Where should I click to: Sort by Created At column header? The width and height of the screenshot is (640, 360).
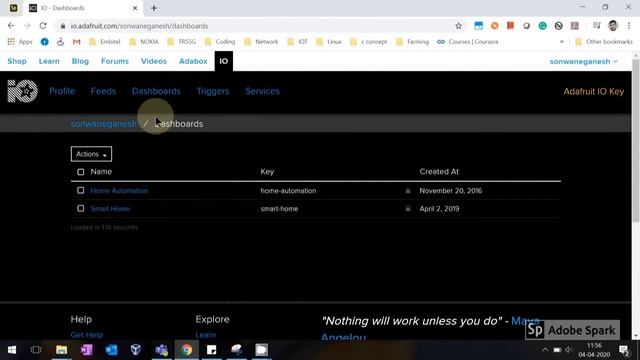tap(439, 172)
